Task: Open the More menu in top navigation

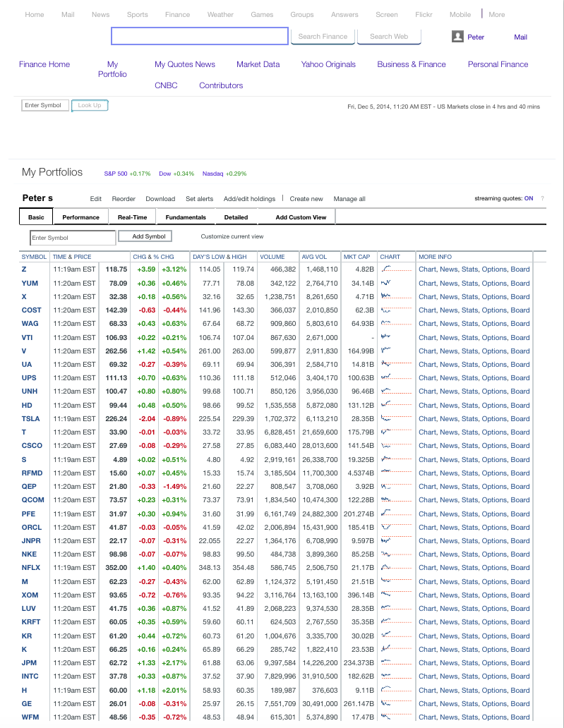Action: click(497, 14)
